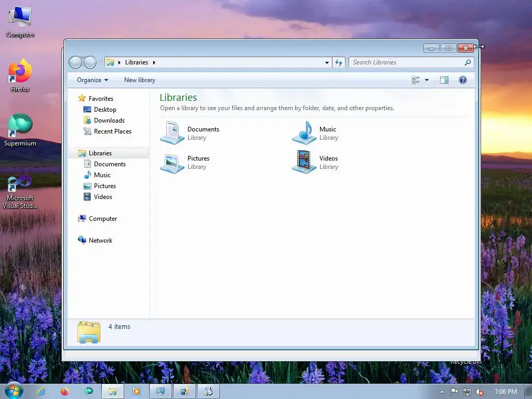Screen dimensions: 532x399
Task: Toggle the preview pane button
Action: coord(444,80)
